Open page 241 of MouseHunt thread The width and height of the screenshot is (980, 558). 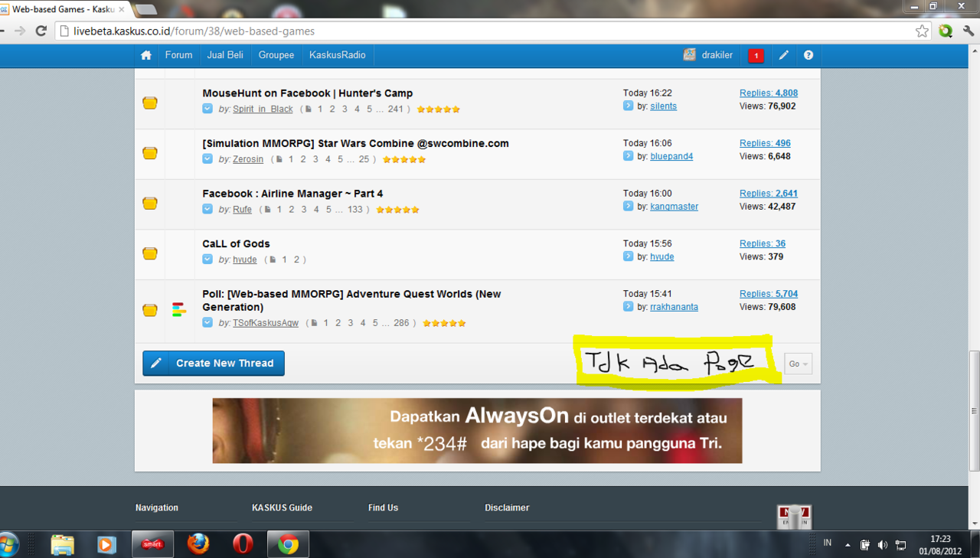(x=395, y=109)
